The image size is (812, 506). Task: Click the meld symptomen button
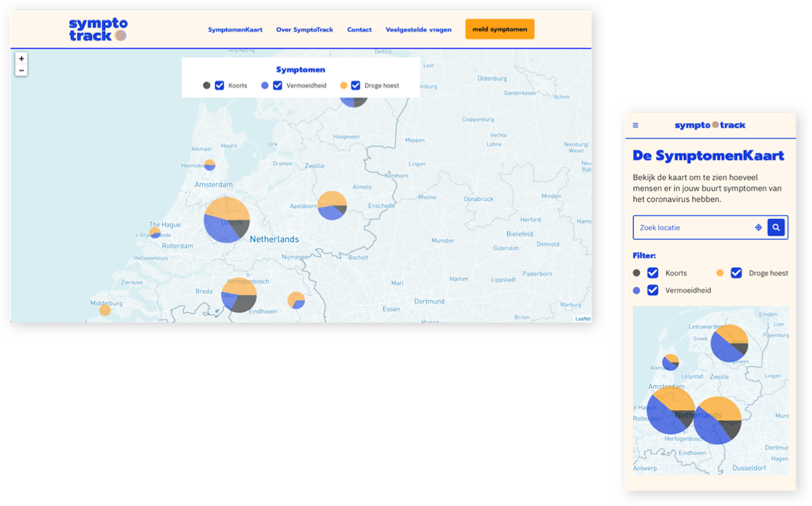500,29
